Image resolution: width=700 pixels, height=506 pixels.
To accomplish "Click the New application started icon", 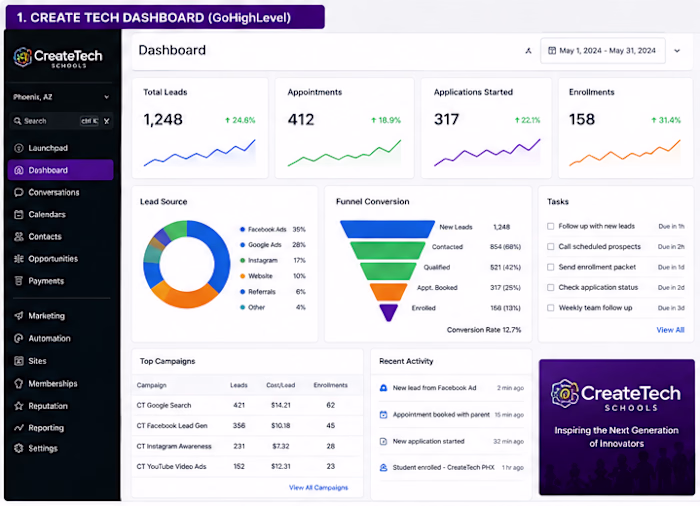I will [383, 441].
